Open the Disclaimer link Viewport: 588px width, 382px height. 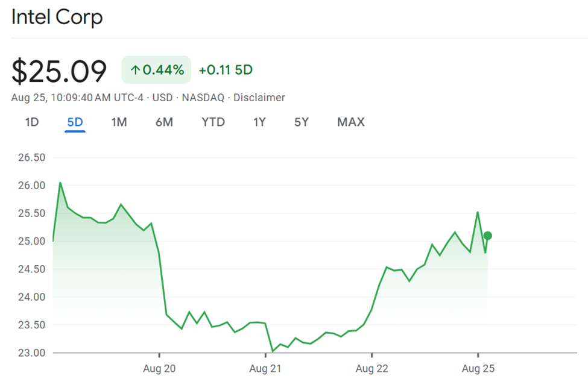[259, 98]
